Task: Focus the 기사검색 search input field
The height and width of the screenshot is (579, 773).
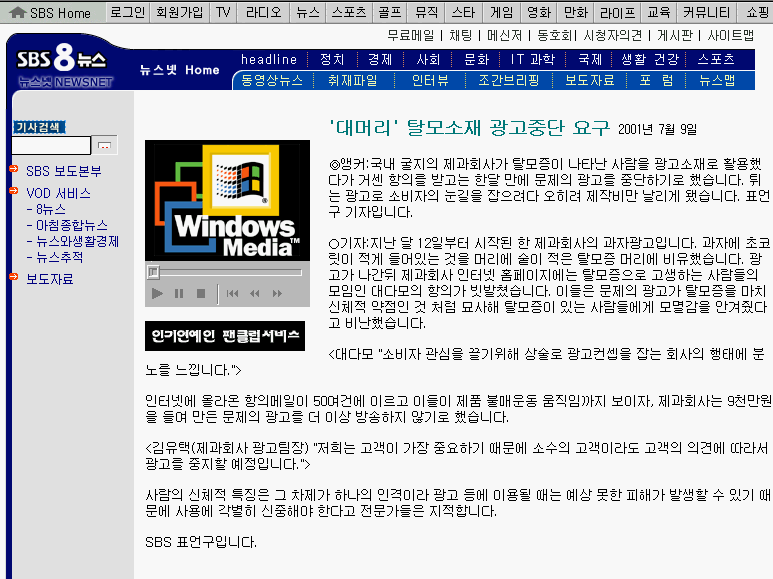Action: (x=51, y=145)
